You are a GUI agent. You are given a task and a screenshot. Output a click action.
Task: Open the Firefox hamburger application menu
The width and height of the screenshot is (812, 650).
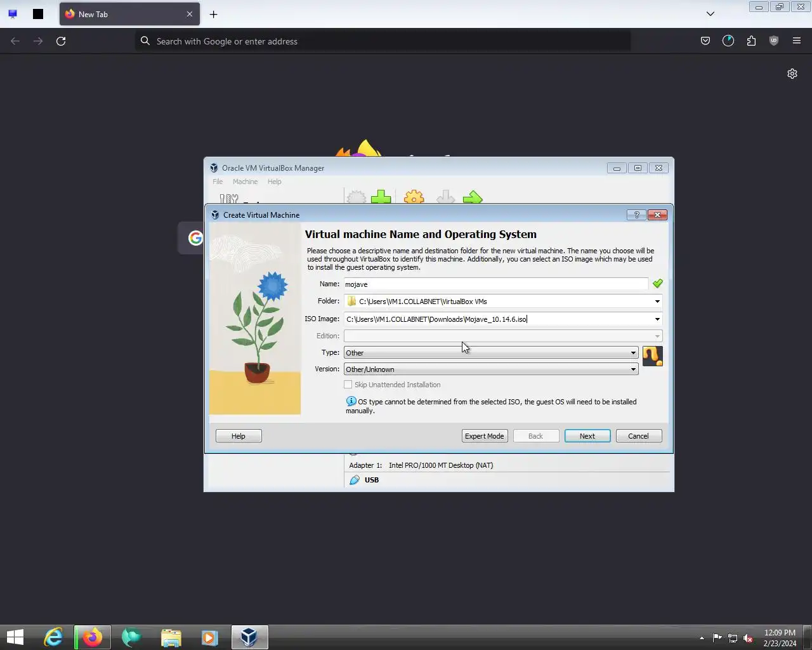click(x=797, y=41)
